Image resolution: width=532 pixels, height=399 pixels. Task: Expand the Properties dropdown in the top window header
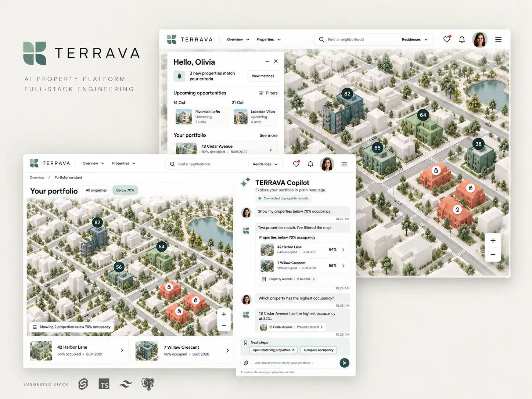(269, 40)
